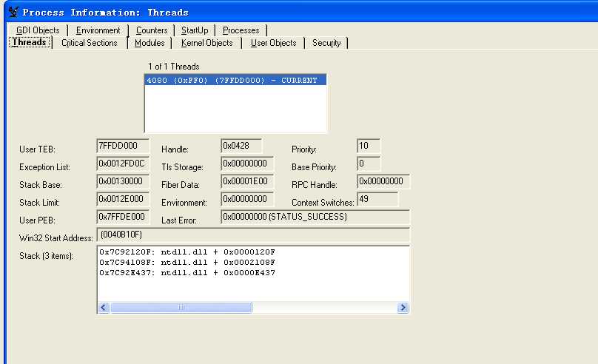Click the Stack Limit field 0x0012E000

[123, 199]
